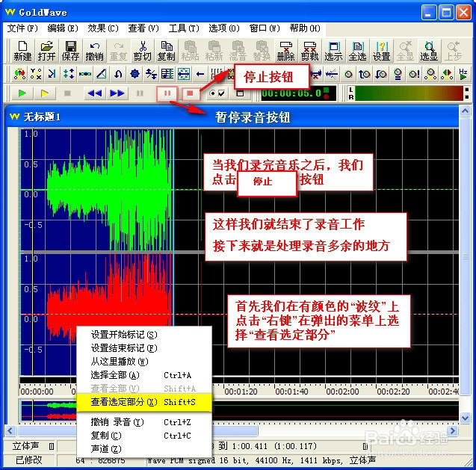Viewport: 476px width, 470px height.
Task: Undo with the 撤销 toolbar icon
Action: coord(94,51)
